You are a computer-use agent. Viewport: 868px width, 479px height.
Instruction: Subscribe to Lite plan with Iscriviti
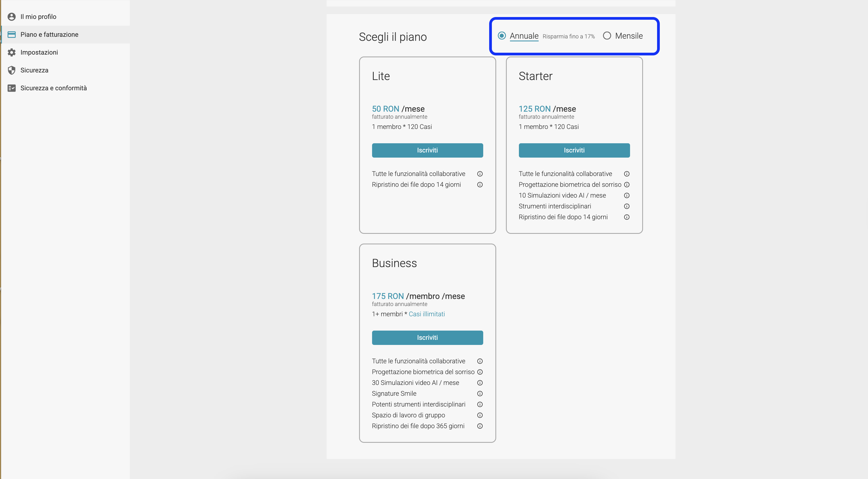click(427, 150)
